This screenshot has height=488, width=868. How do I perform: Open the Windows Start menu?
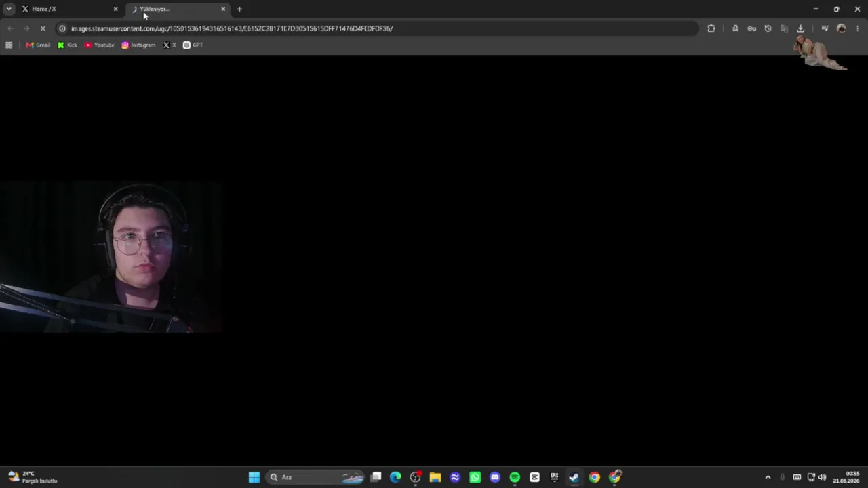pos(254,477)
